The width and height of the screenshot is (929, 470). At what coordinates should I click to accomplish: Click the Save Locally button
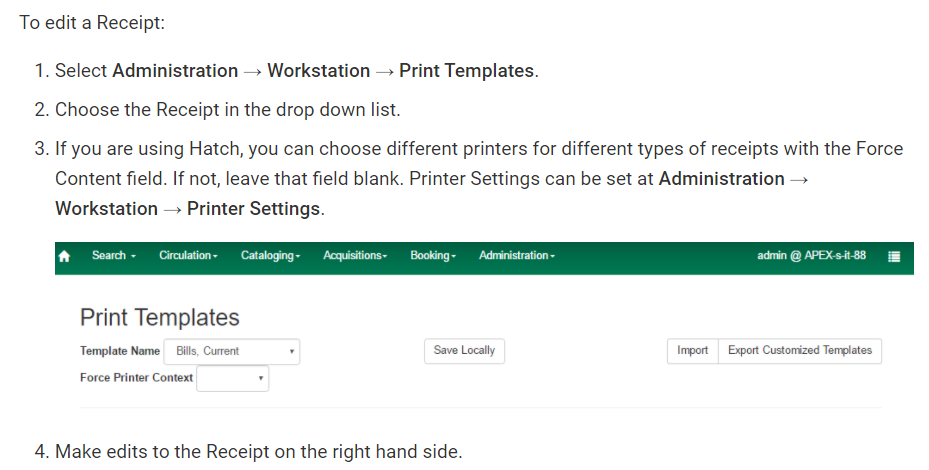pos(464,351)
